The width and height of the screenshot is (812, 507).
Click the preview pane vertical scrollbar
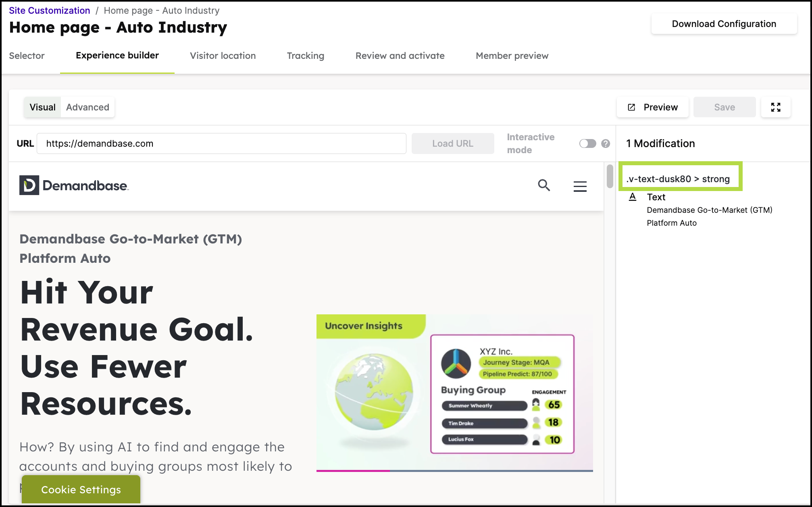click(x=610, y=176)
